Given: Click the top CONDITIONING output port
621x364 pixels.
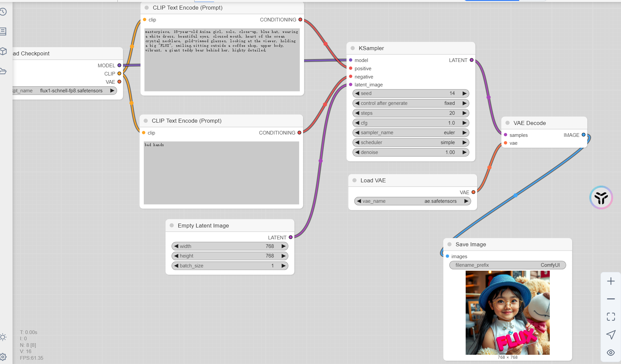Looking at the screenshot, I should click(x=300, y=19).
